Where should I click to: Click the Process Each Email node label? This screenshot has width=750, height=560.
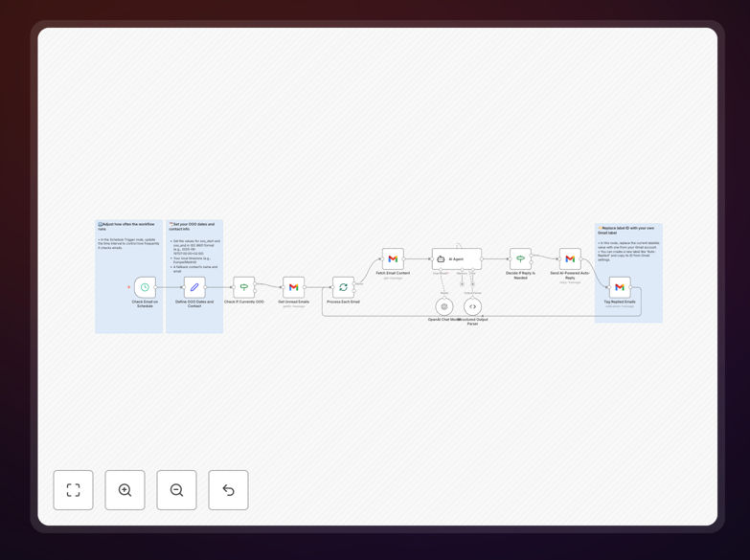click(344, 302)
